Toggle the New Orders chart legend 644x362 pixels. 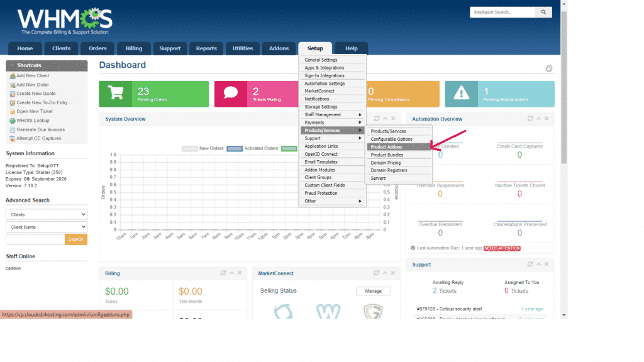pos(203,148)
